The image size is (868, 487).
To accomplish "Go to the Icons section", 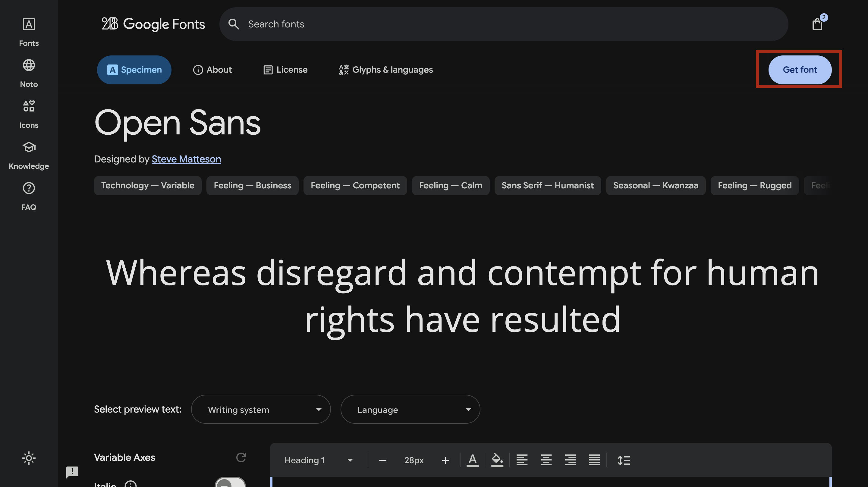I will pyautogui.click(x=29, y=115).
